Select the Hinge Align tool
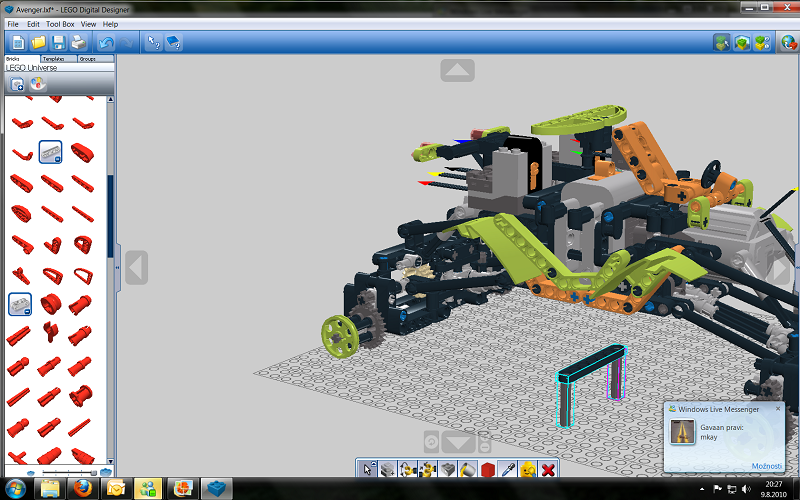Screen dimensions: 800x500 point(428,468)
